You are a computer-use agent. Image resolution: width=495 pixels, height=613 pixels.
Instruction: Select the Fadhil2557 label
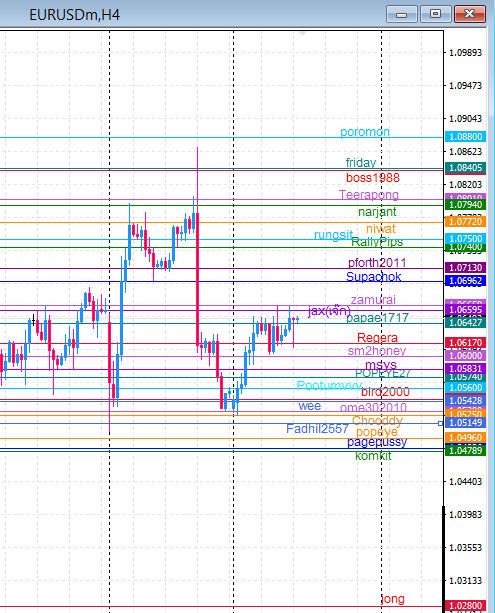click(x=317, y=429)
